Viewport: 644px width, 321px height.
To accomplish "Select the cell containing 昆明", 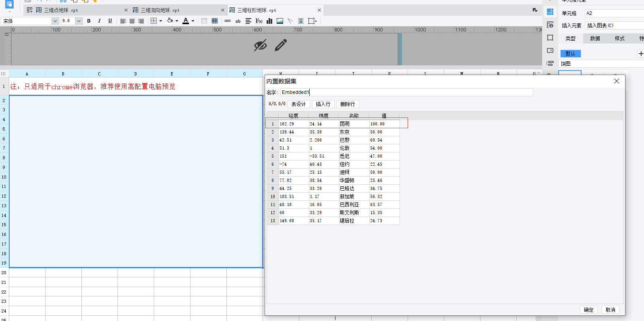I will 354,124.
